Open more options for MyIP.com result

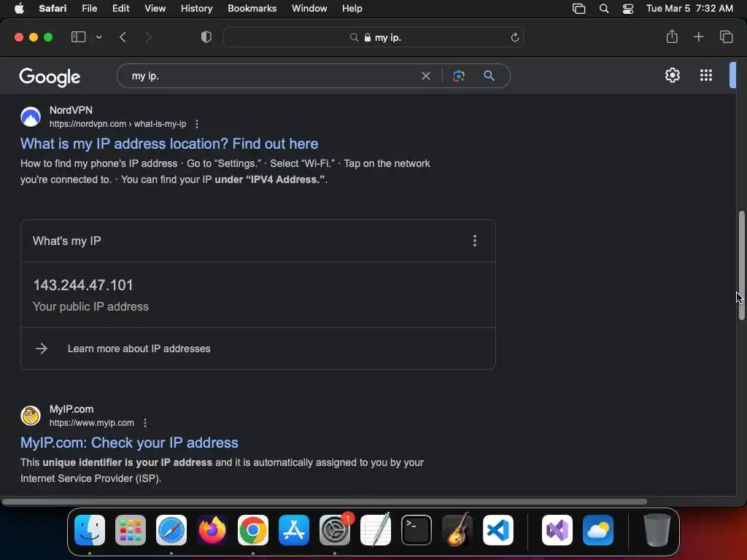point(145,423)
